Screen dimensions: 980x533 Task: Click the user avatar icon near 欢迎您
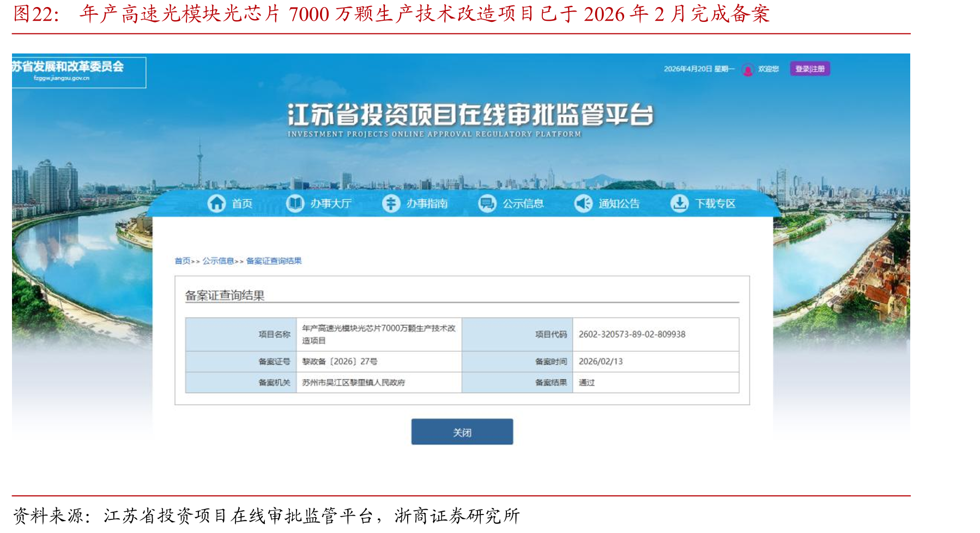(x=748, y=69)
